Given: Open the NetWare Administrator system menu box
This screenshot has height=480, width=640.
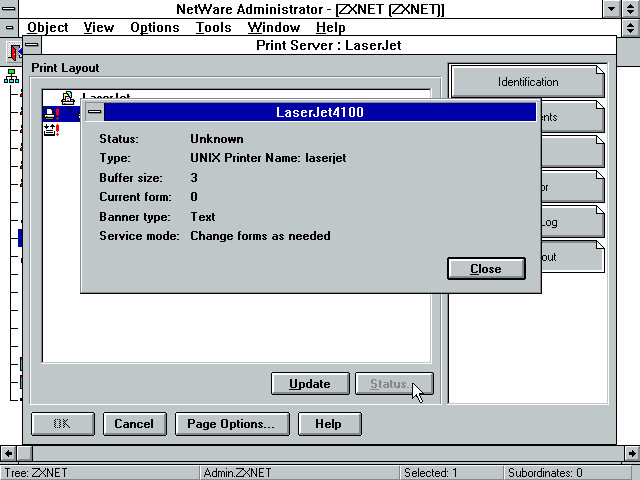Looking at the screenshot, I should pos(9,9).
